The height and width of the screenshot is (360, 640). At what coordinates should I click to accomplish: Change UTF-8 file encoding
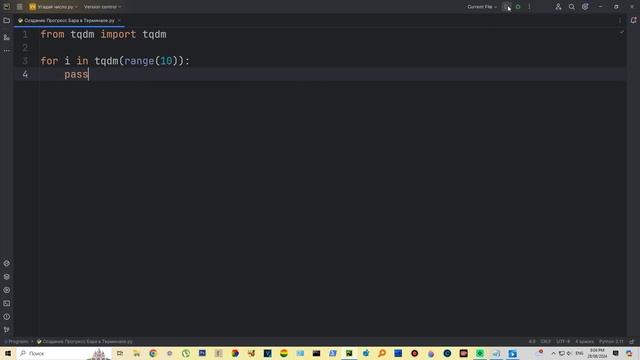click(563, 342)
